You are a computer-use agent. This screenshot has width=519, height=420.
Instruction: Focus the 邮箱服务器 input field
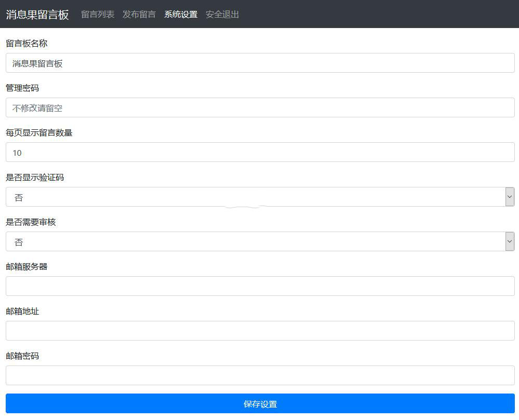pyautogui.click(x=260, y=286)
